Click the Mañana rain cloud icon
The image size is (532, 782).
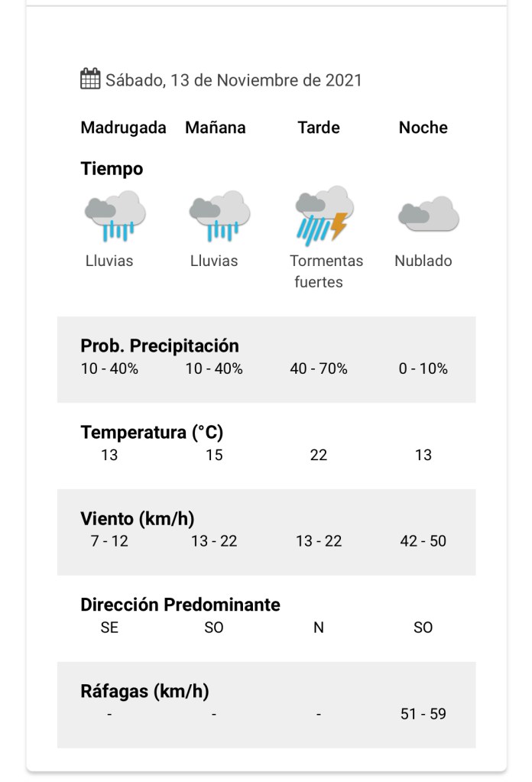tap(219, 215)
